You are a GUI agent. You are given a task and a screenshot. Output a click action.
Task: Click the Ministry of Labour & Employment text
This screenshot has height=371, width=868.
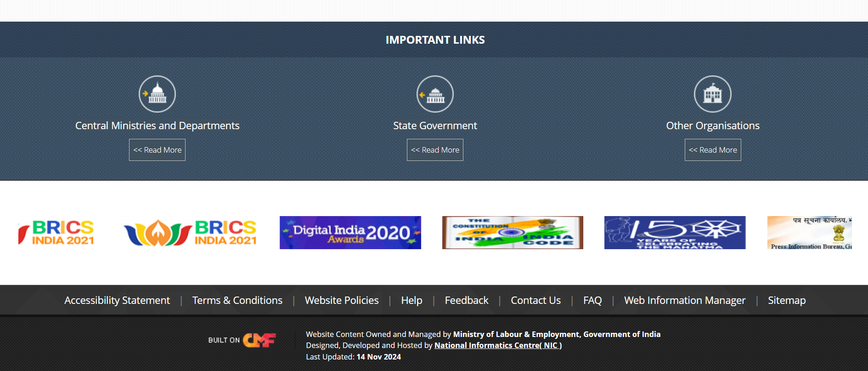pyautogui.click(x=557, y=334)
